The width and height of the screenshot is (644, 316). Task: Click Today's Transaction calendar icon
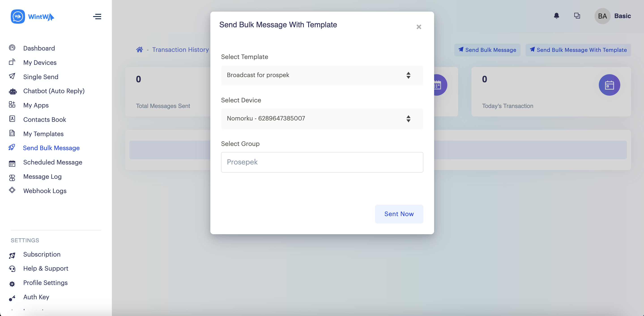[x=609, y=85]
